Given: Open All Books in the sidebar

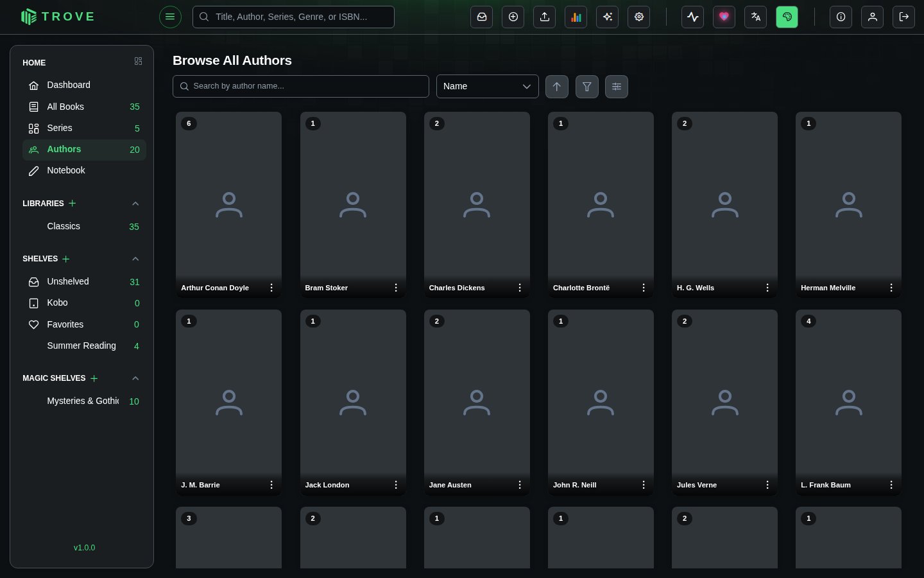Looking at the screenshot, I should tap(85, 107).
